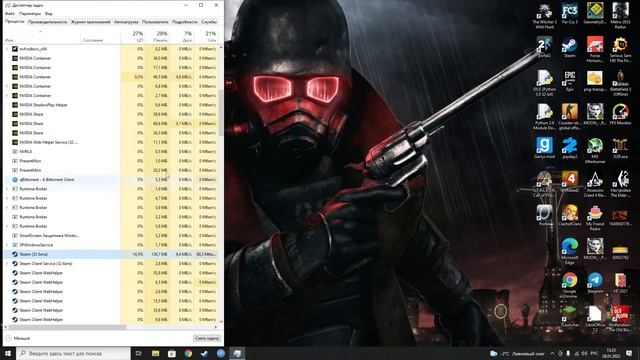
Task: Switch to the Производительность tab
Action: pyautogui.click(x=47, y=22)
